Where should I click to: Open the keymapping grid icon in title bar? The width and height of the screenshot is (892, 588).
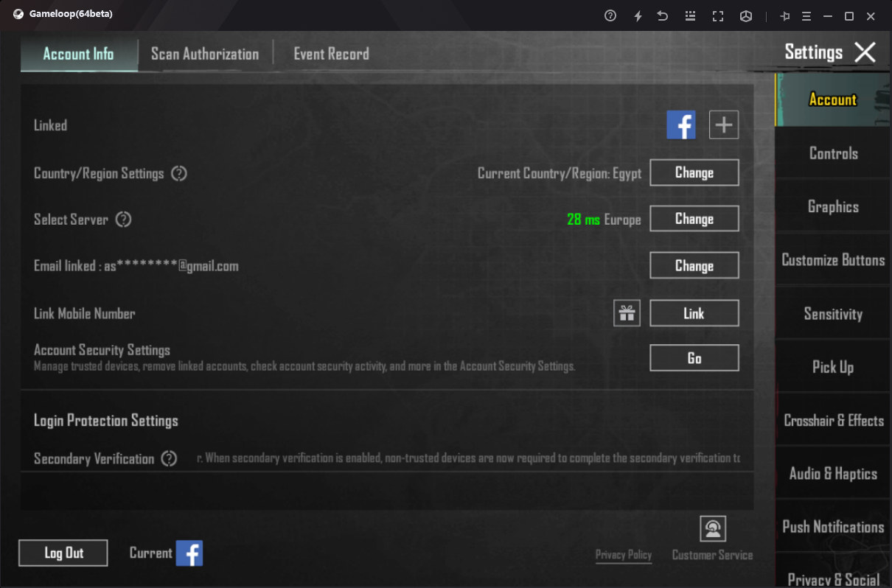click(691, 15)
